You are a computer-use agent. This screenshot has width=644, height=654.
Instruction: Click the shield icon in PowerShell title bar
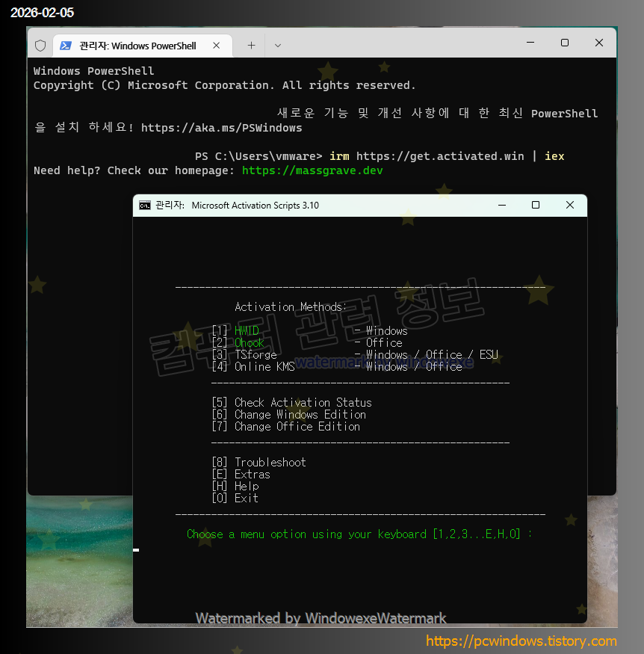pyautogui.click(x=40, y=46)
